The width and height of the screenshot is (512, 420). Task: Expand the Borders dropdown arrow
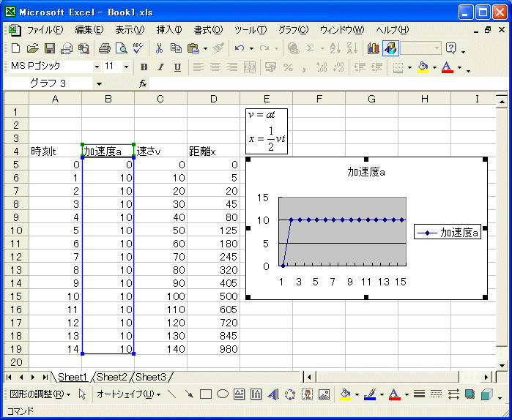(409, 67)
